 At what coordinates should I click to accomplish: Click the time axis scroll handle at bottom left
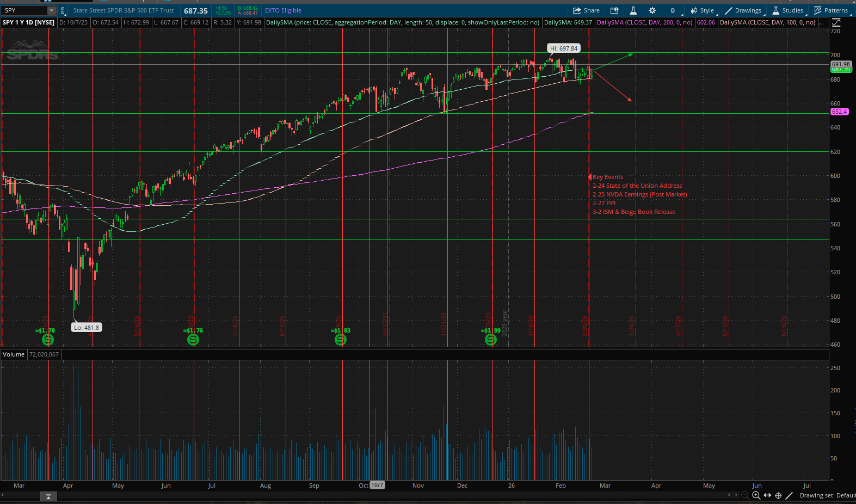click(x=48, y=496)
